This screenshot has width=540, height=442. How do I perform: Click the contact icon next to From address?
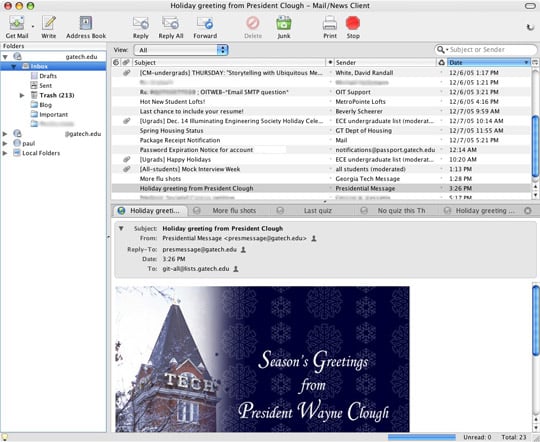coord(314,238)
